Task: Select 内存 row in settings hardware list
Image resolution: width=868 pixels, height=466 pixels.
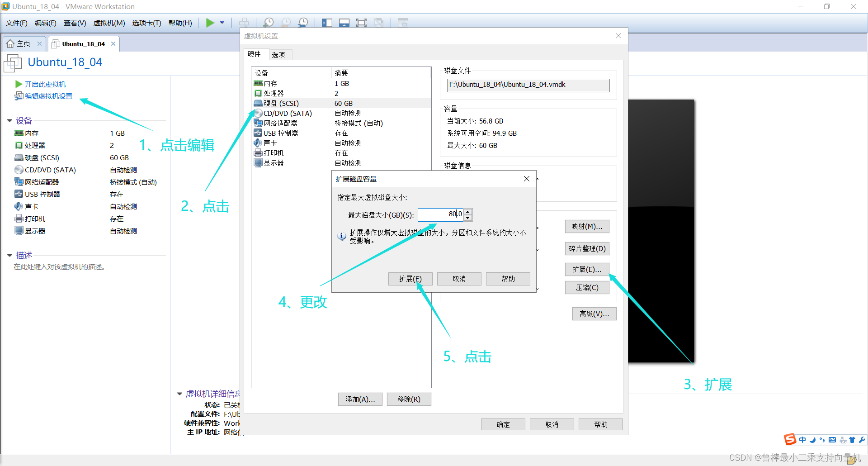Action: [341, 83]
